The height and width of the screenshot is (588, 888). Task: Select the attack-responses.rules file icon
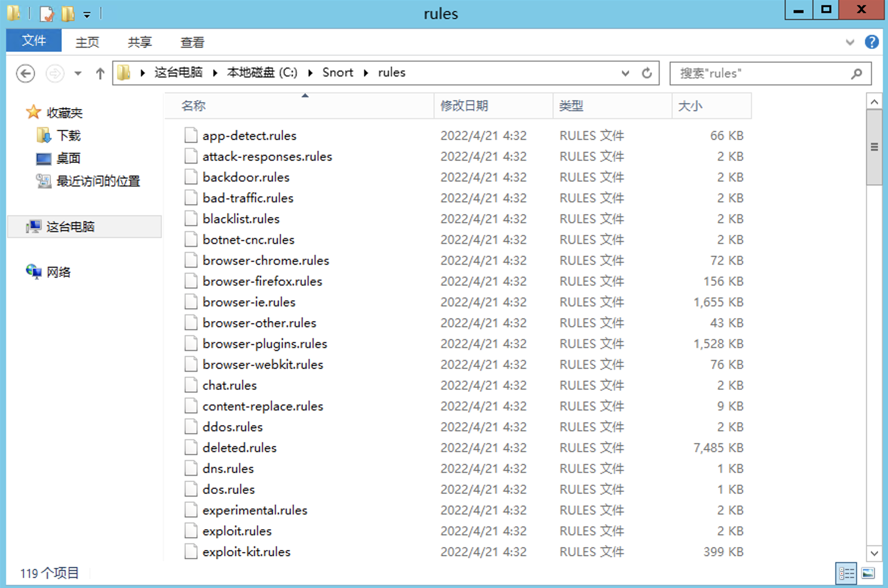point(191,156)
